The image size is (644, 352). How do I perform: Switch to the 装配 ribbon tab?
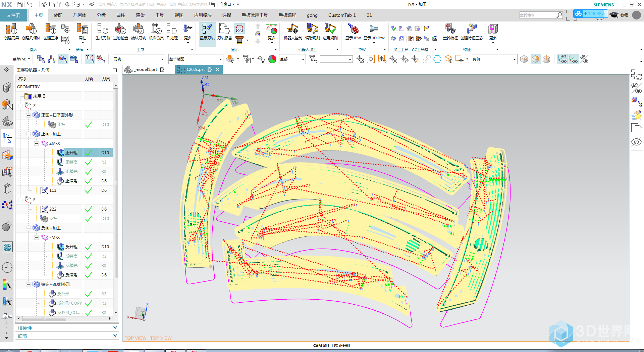[58, 15]
